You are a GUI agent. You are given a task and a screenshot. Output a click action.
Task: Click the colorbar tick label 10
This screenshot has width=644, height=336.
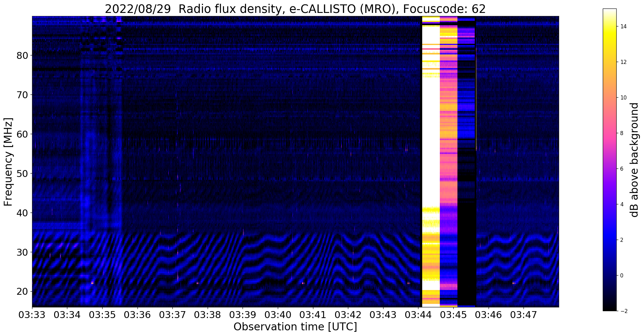623,98
